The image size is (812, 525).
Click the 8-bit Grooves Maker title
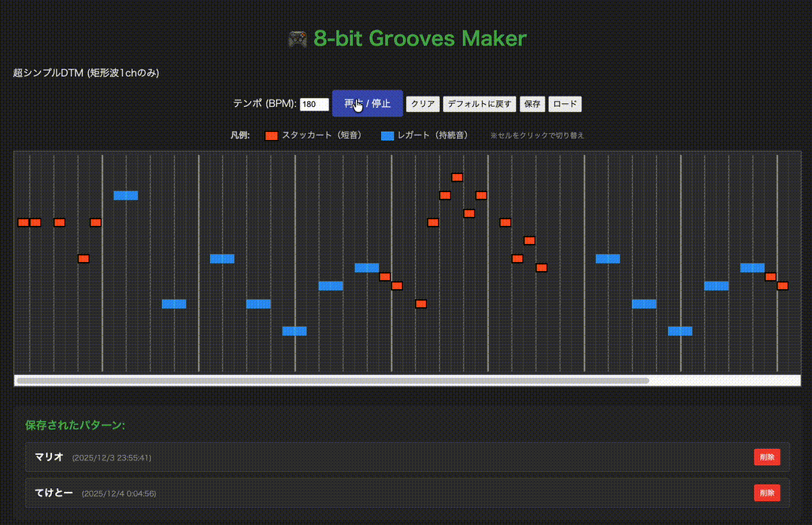pyautogui.click(x=420, y=38)
